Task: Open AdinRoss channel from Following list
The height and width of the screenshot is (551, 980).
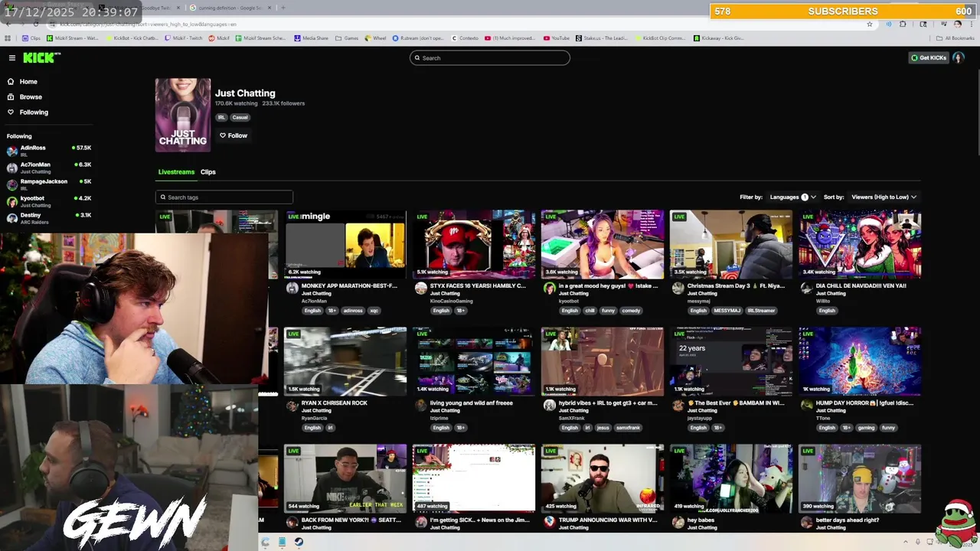Action: tap(49, 151)
